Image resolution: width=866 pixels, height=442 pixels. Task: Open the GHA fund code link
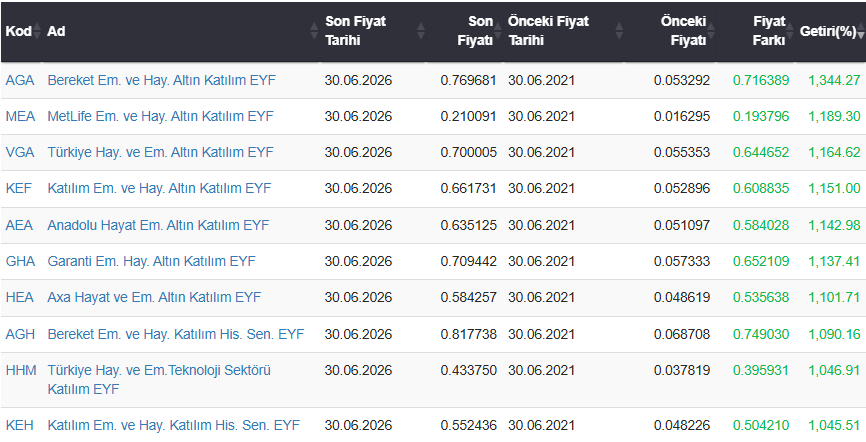pyautogui.click(x=20, y=261)
